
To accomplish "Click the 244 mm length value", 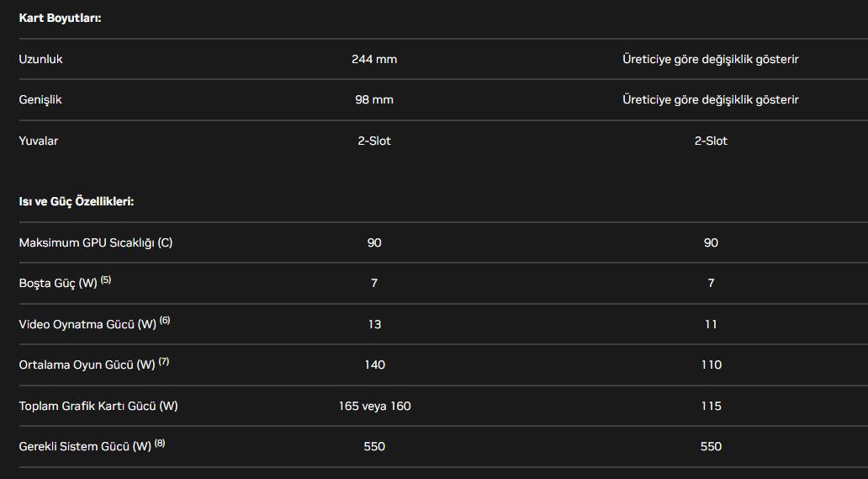I will (374, 60).
